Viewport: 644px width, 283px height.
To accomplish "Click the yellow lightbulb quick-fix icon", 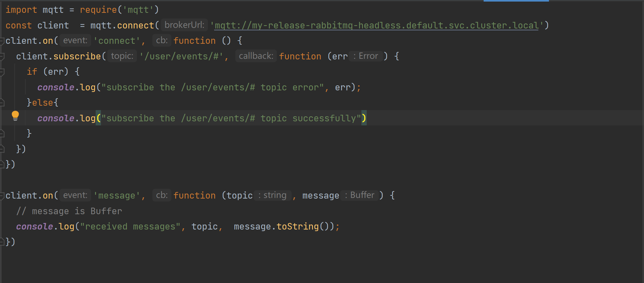I will [x=15, y=116].
